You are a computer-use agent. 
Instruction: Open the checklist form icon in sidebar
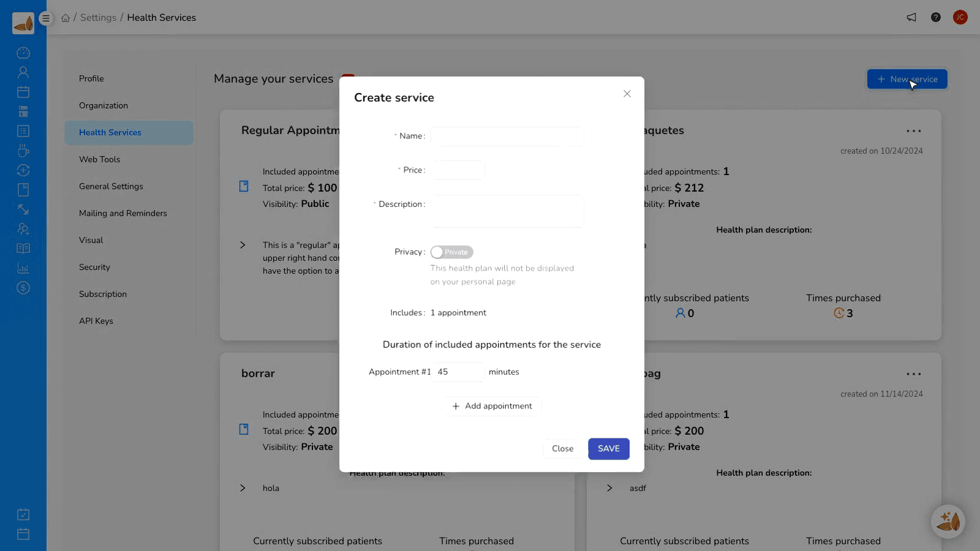coord(23,131)
